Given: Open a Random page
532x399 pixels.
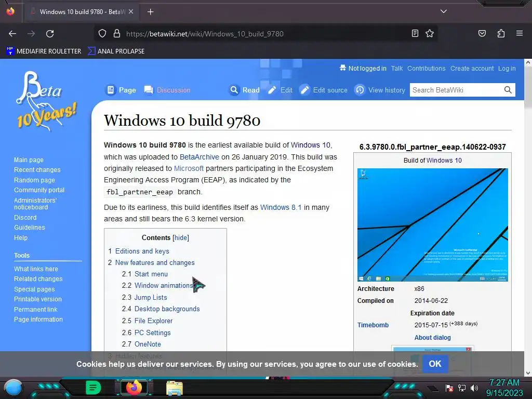Looking at the screenshot, I should click(35, 180).
